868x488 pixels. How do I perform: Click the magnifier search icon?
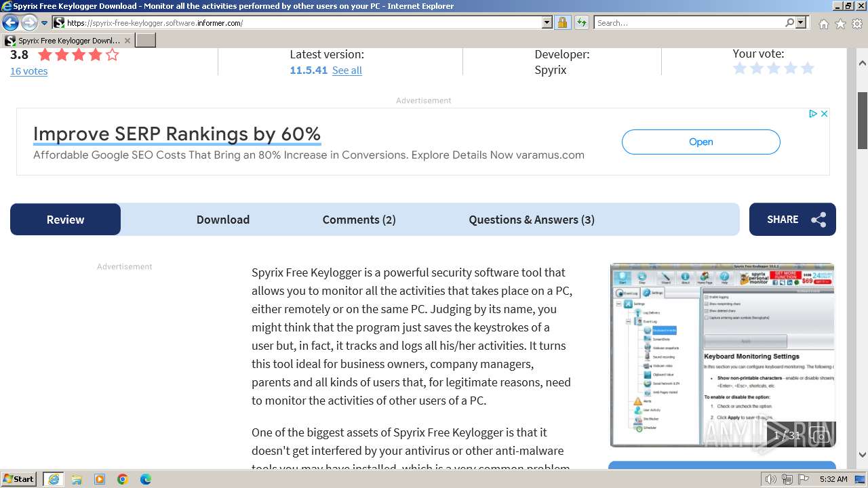coord(789,22)
